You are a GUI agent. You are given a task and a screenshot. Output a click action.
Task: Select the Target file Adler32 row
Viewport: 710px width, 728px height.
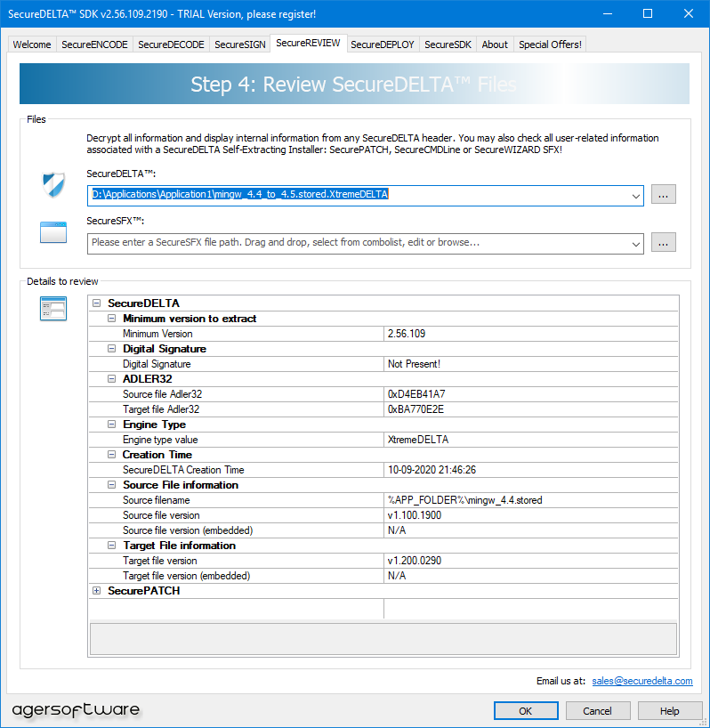coord(383,409)
